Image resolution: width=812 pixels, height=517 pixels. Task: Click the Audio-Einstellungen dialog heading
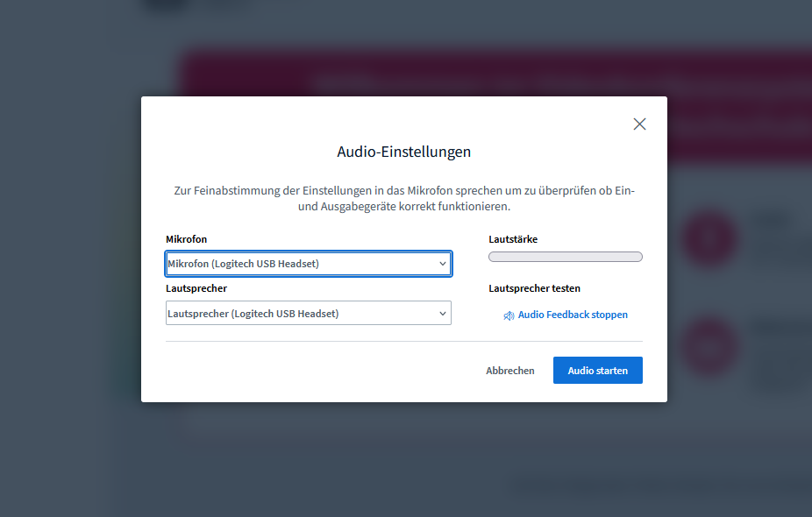(x=404, y=152)
